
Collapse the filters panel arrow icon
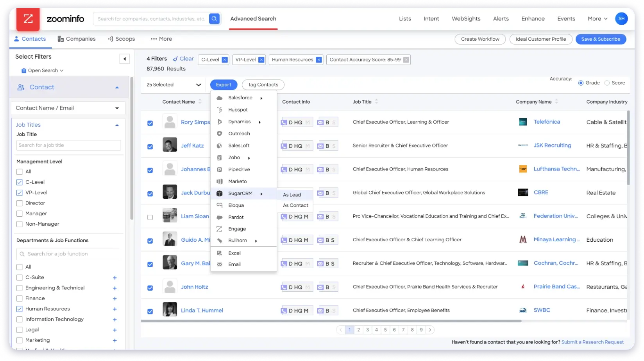tap(124, 59)
